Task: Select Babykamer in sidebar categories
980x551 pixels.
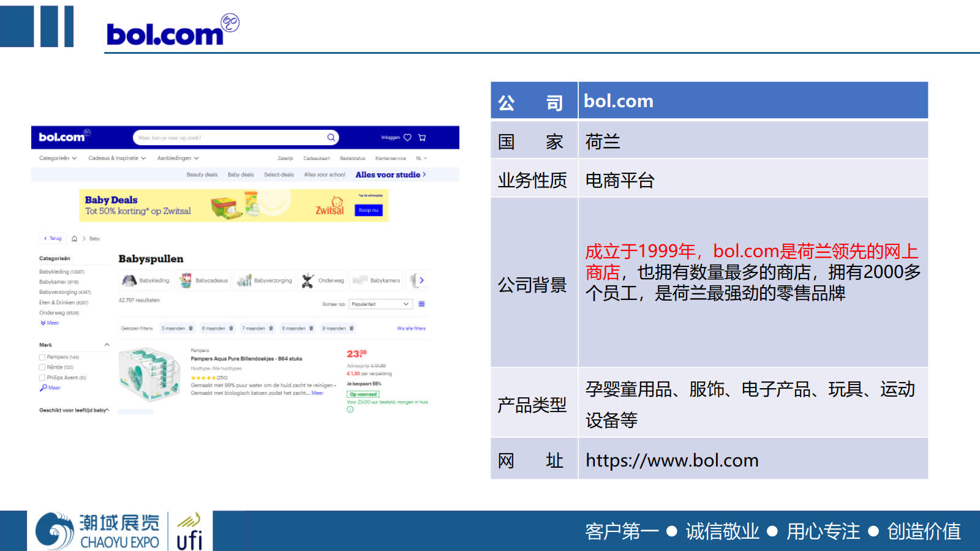Action: (x=59, y=282)
